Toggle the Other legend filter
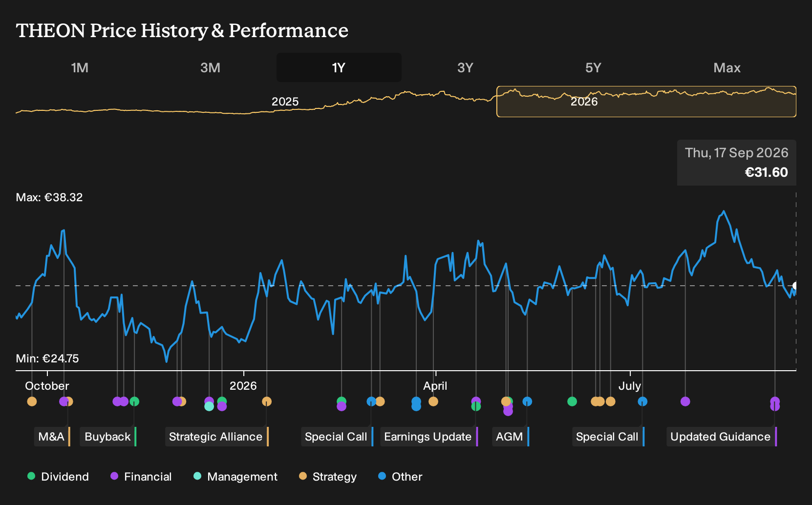Screen dimensions: 812x505 click(400, 477)
